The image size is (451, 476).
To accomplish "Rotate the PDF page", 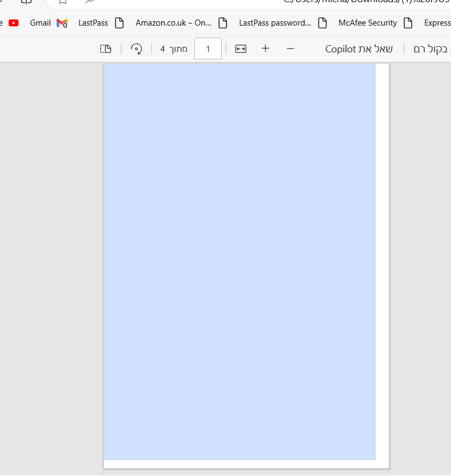I will click(x=137, y=49).
